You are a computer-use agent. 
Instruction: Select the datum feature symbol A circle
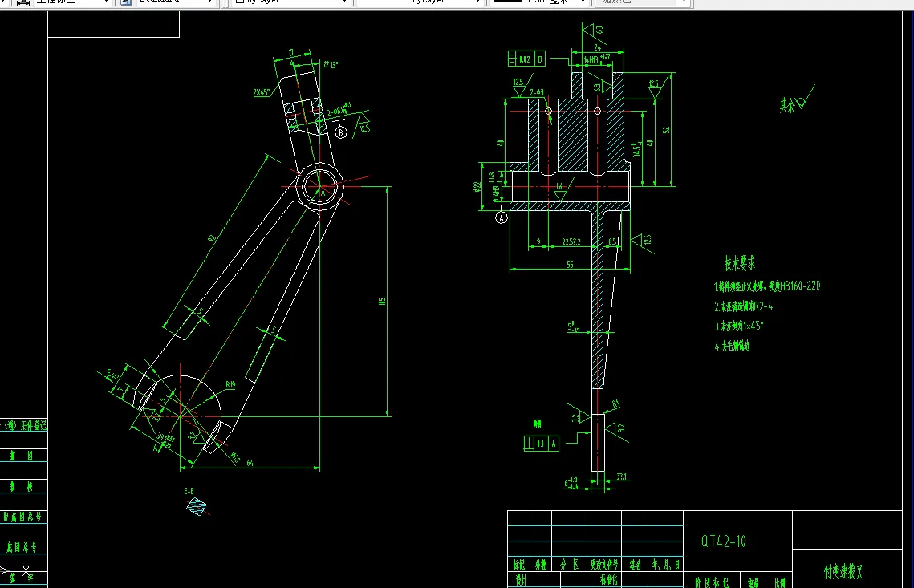pos(502,217)
